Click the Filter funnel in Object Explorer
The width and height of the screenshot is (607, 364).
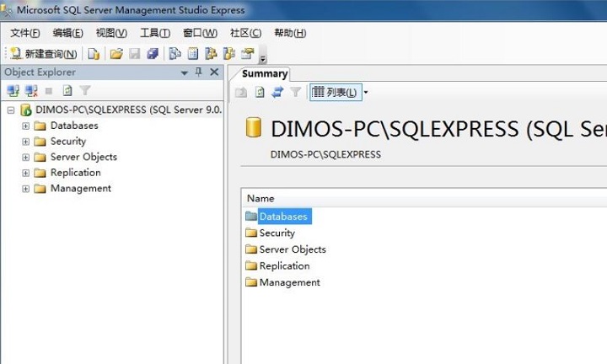pyautogui.click(x=85, y=91)
